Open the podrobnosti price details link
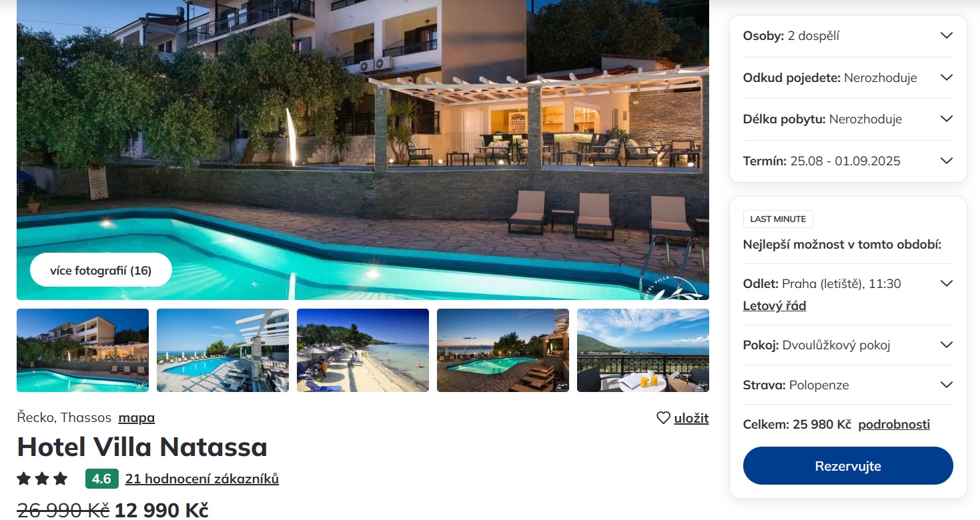This screenshot has width=980, height=520. pyautogui.click(x=894, y=425)
